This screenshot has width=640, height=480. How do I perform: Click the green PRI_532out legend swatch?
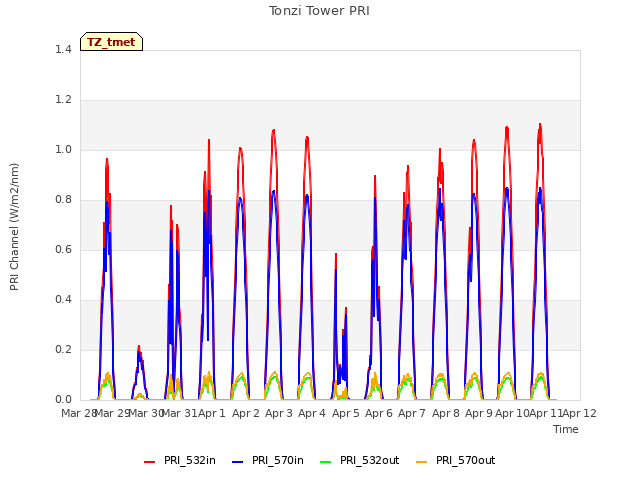point(326,461)
